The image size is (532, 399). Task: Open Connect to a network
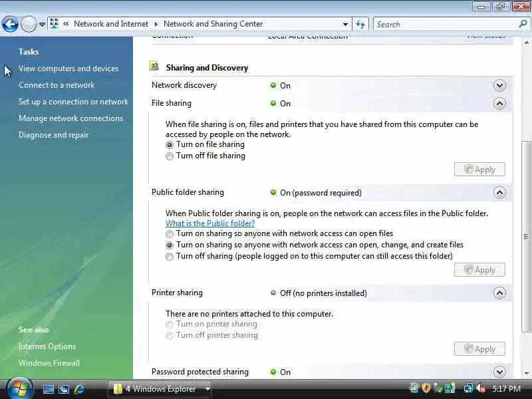click(x=57, y=85)
